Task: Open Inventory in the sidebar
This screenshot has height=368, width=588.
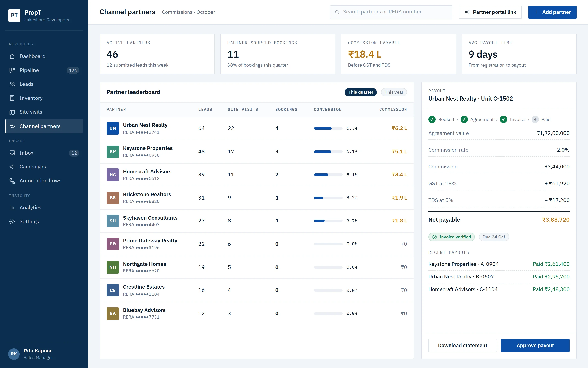Action: pyautogui.click(x=44, y=98)
